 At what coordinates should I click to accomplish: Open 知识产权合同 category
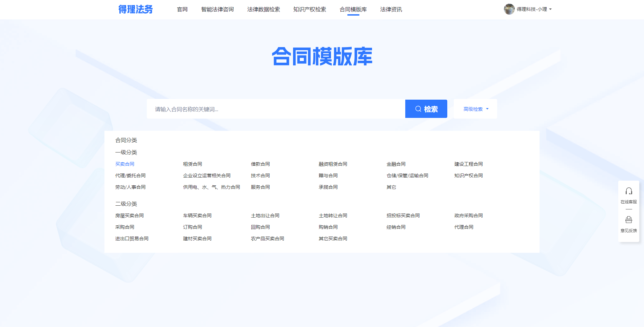point(469,176)
